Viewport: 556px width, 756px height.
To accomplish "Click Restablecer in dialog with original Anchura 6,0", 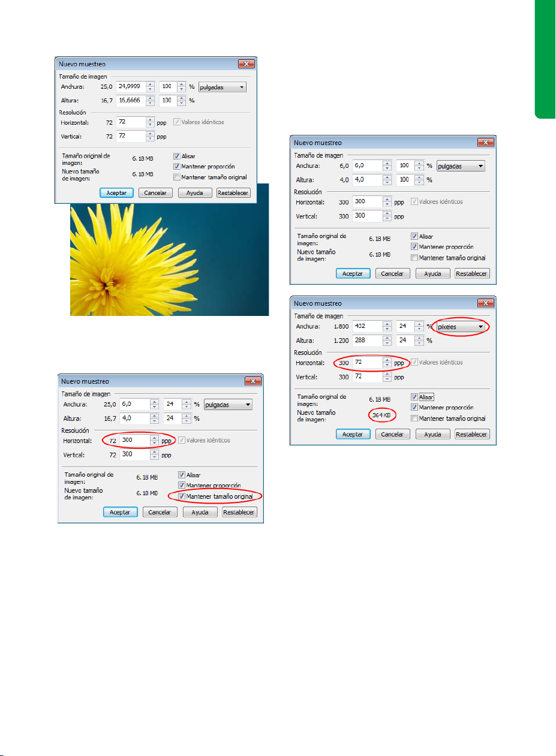I will 472,273.
